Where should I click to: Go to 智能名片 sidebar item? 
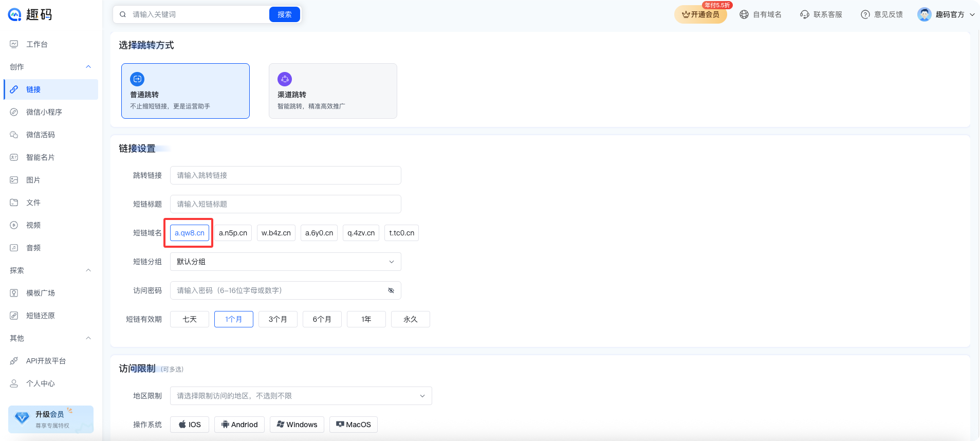coord(40,157)
